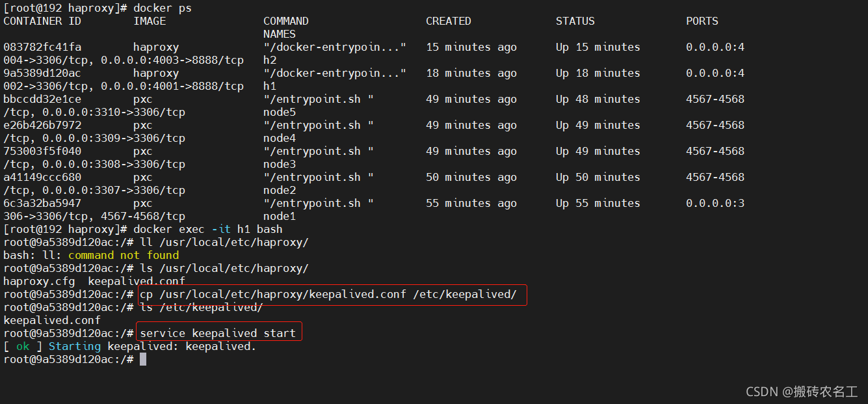This screenshot has width=868, height=404.
Task: Click 'ls /etc/keepalived/' command
Action: 202,307
